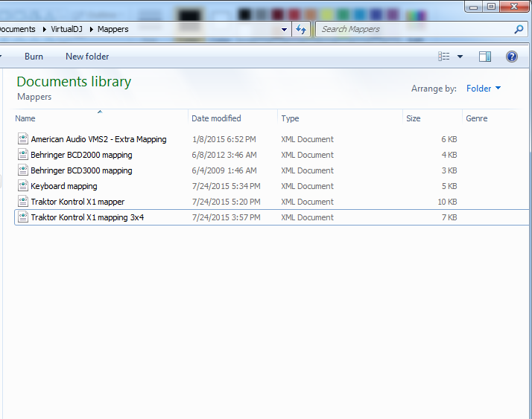Image resolution: width=532 pixels, height=419 pixels.
Task: Click the change view icon
Action: click(444, 57)
